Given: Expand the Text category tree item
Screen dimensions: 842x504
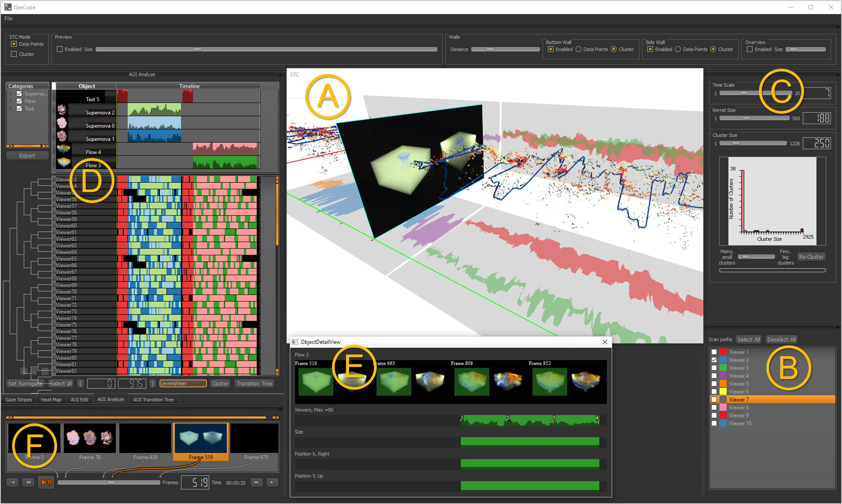Looking at the screenshot, I should coord(11,109).
